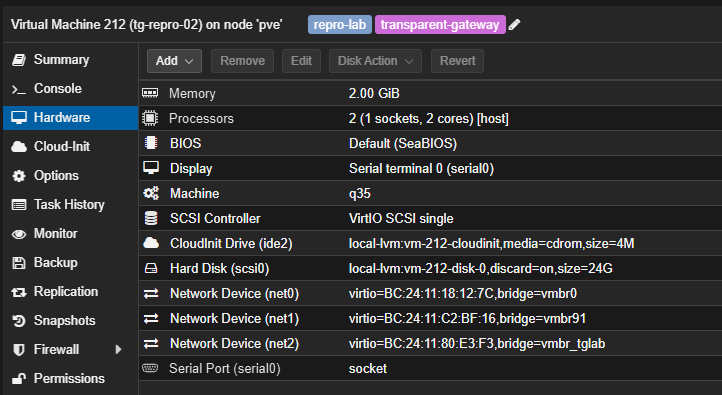Click the SCSI Controller database icon
This screenshot has width=722, height=395.
(151, 218)
